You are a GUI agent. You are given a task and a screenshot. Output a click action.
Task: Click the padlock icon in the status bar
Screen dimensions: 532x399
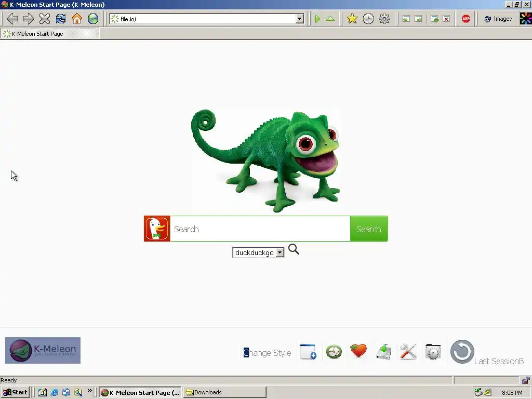click(526, 380)
